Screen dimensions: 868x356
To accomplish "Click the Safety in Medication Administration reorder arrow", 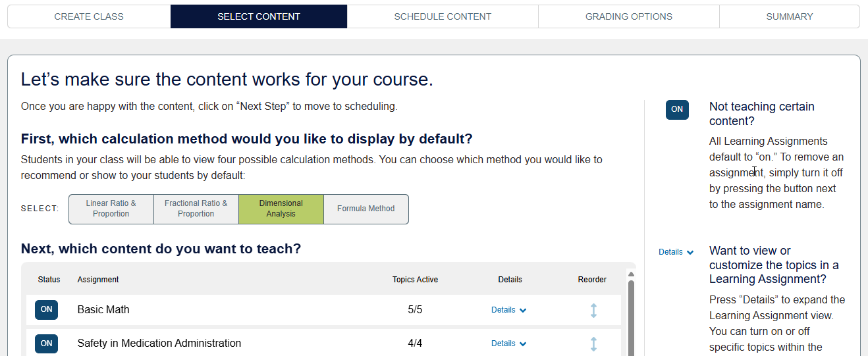I will tap(593, 343).
